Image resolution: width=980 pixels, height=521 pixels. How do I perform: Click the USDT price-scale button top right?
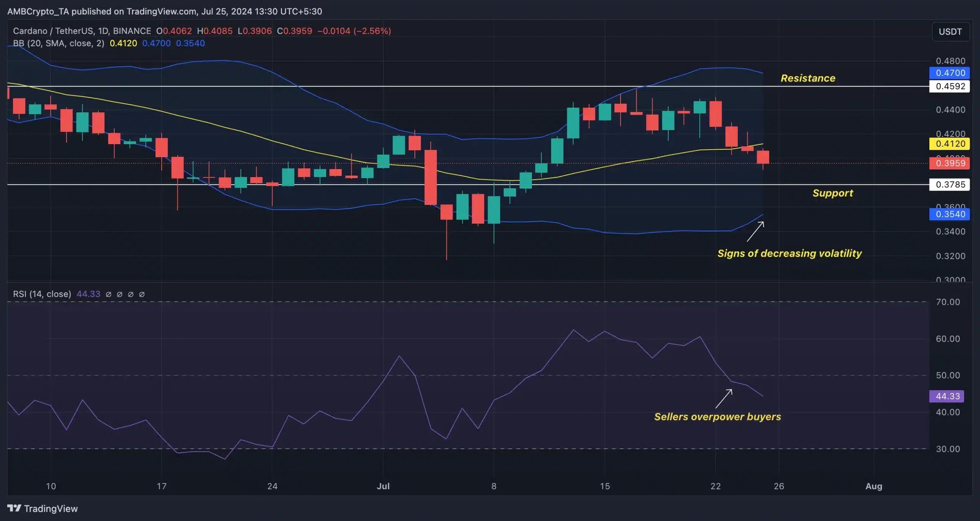pos(951,32)
